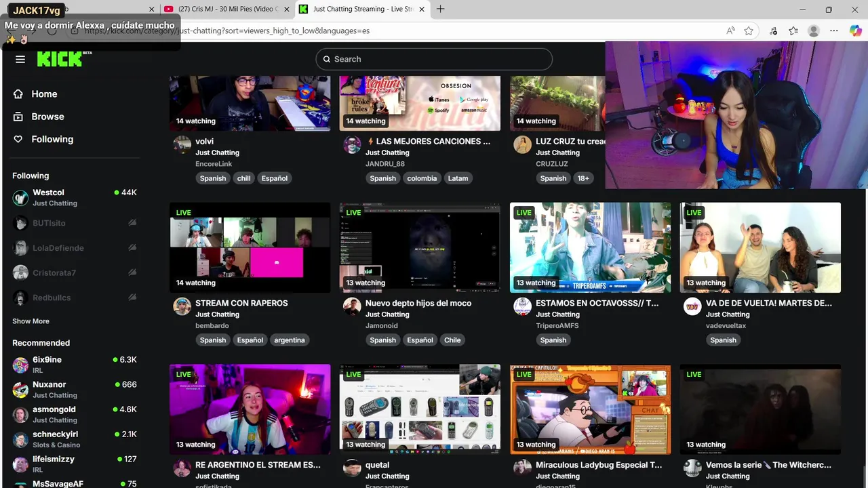The image size is (868, 488).
Task: Open CRUZLUZ channel name link
Action: pos(552,164)
